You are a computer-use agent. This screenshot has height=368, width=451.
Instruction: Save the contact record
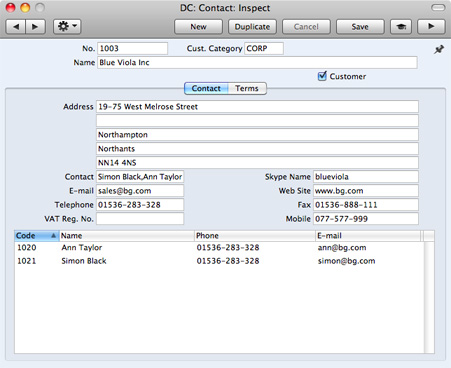[360, 27]
